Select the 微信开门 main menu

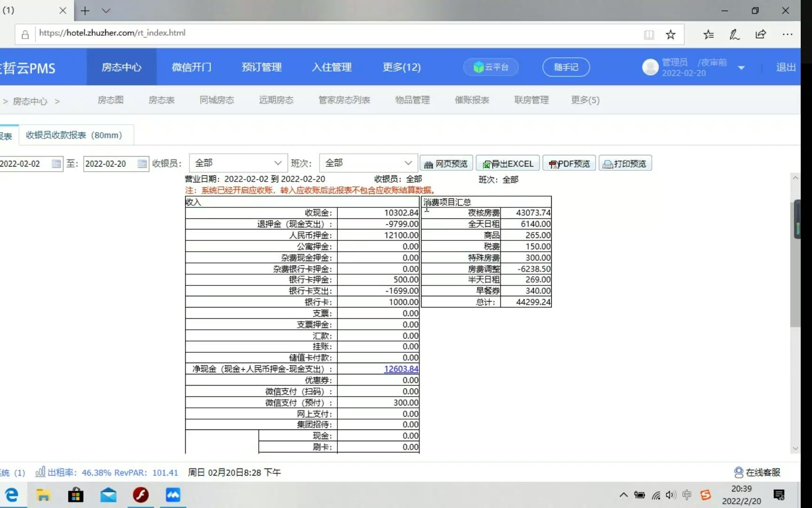coord(192,67)
